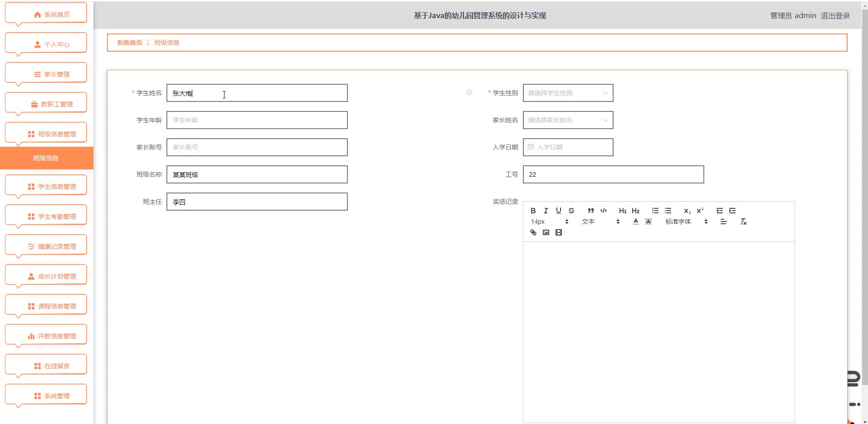The image size is (868, 424).
Task: Click the 家长账号 input field
Action: [x=257, y=147]
